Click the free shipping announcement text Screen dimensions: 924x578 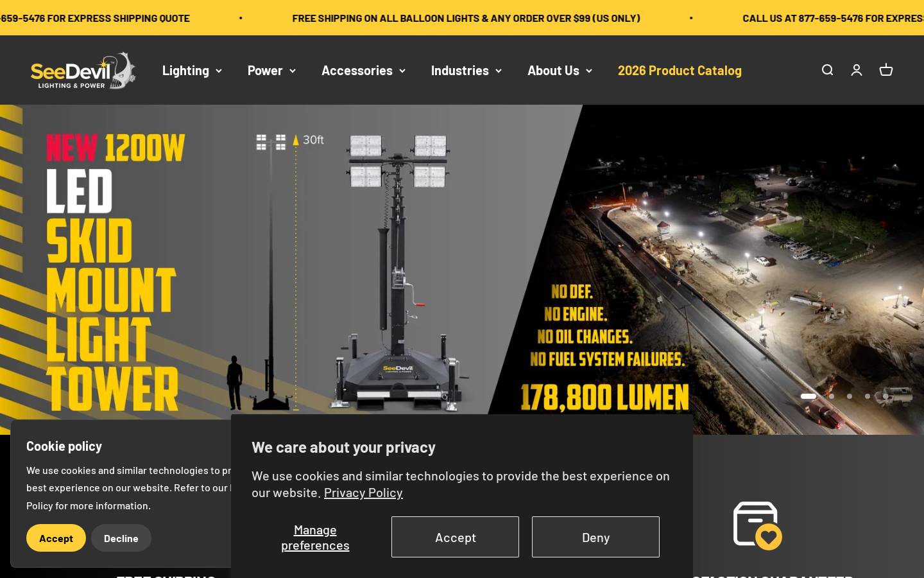(466, 18)
